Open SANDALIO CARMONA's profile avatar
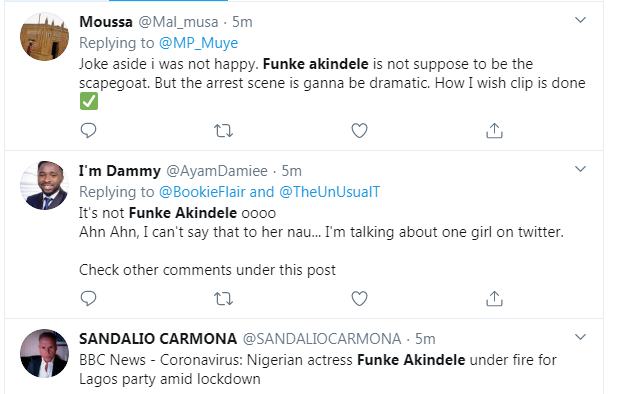The image size is (623, 394). point(44,353)
